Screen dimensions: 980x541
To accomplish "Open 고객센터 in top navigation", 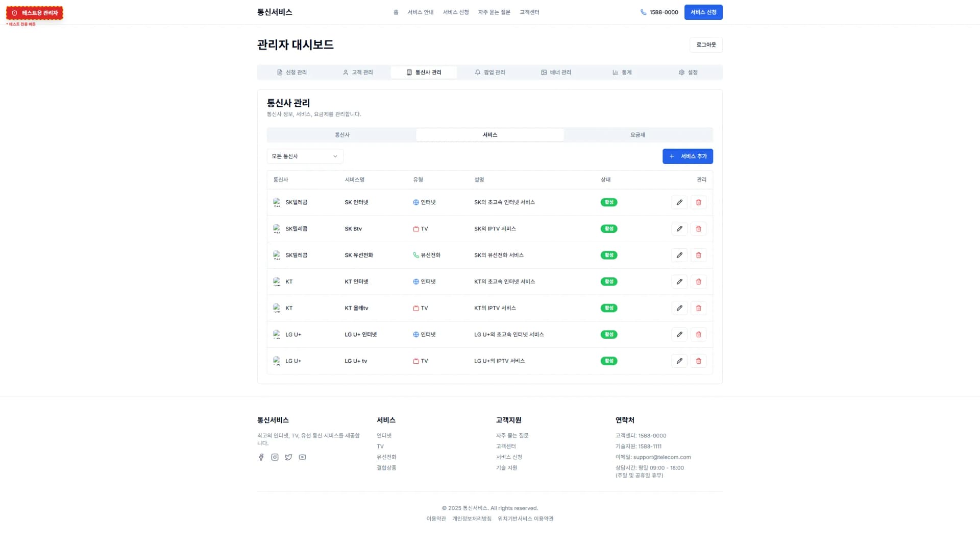I will click(x=529, y=12).
